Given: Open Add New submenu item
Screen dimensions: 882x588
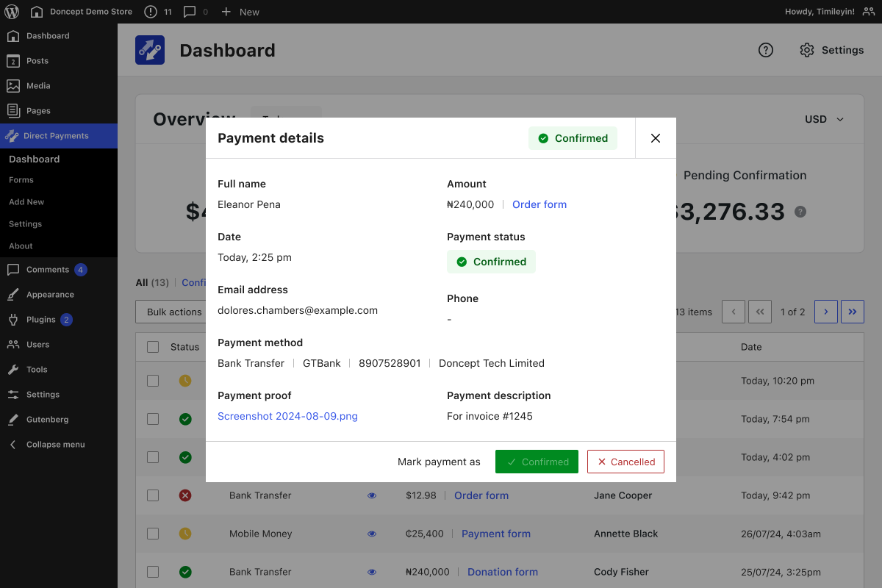Looking at the screenshot, I should pos(26,202).
